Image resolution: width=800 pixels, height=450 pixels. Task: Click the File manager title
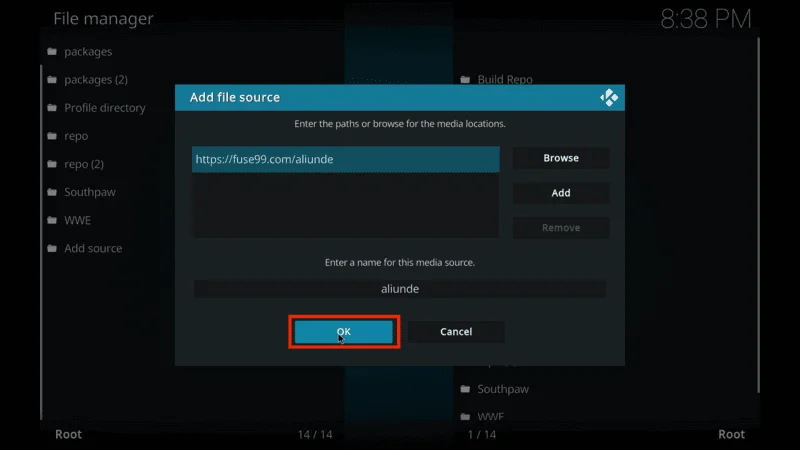click(104, 18)
